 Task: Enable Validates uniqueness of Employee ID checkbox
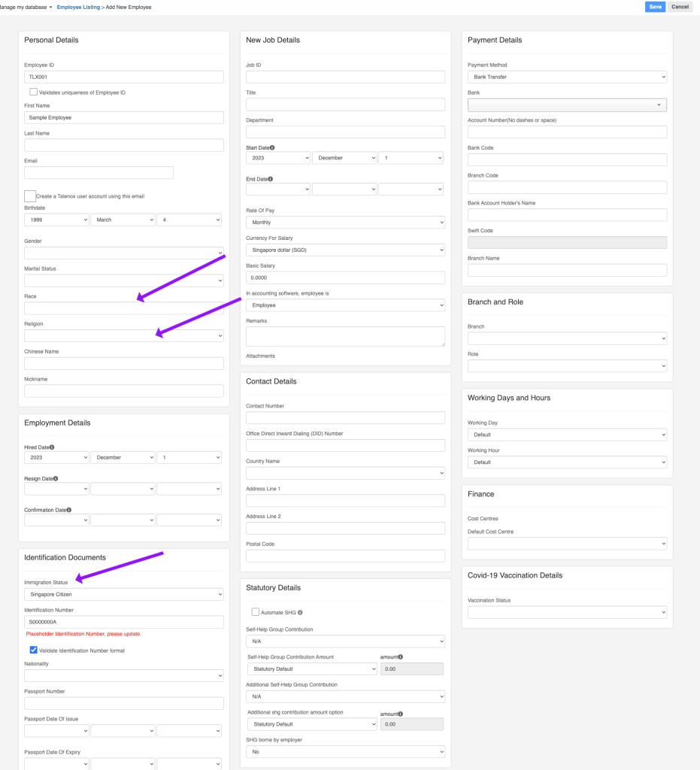coord(34,92)
